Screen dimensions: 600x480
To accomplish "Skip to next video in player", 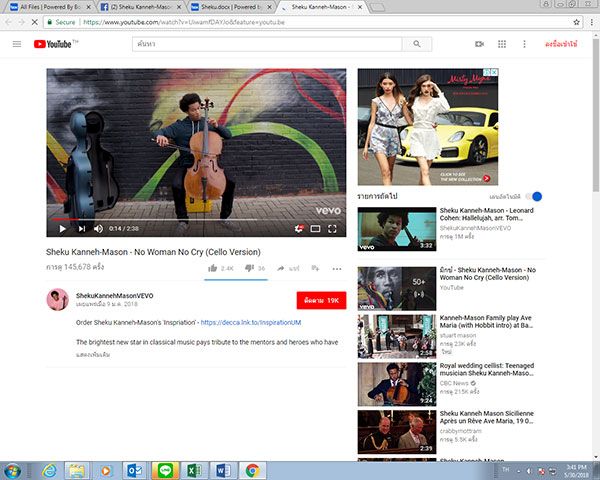I will click(80, 229).
